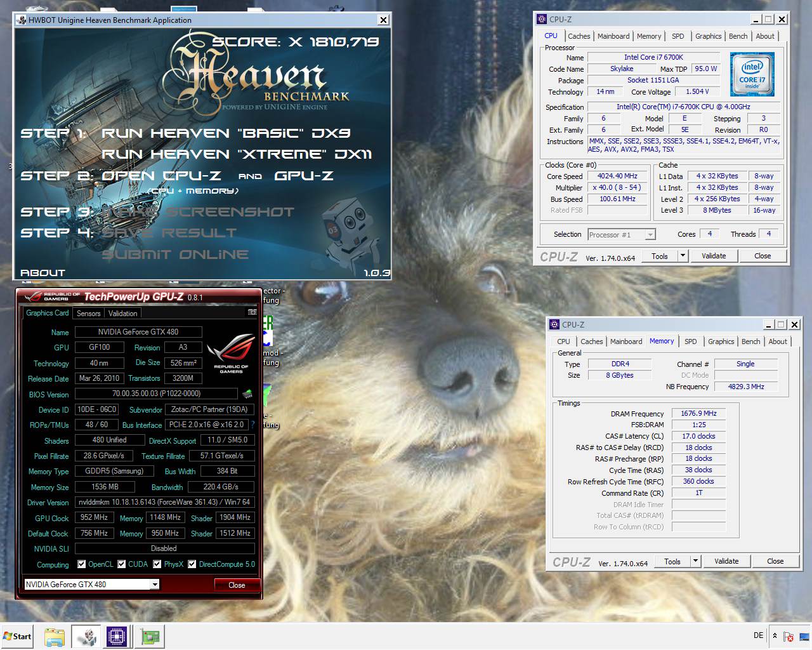Click Close button in top CPU-Z window
This screenshot has width=812, height=650.
click(x=763, y=256)
